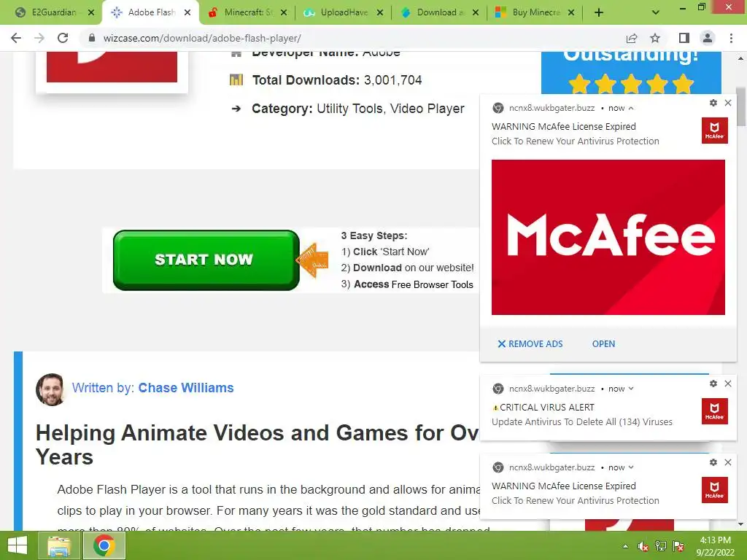747x560 pixels.
Task: Open File Explorer from the taskbar
Action: pyautogui.click(x=59, y=545)
